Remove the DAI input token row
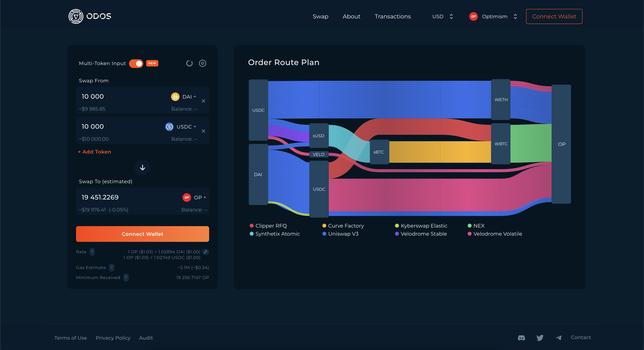The width and height of the screenshot is (644, 350). tap(203, 101)
